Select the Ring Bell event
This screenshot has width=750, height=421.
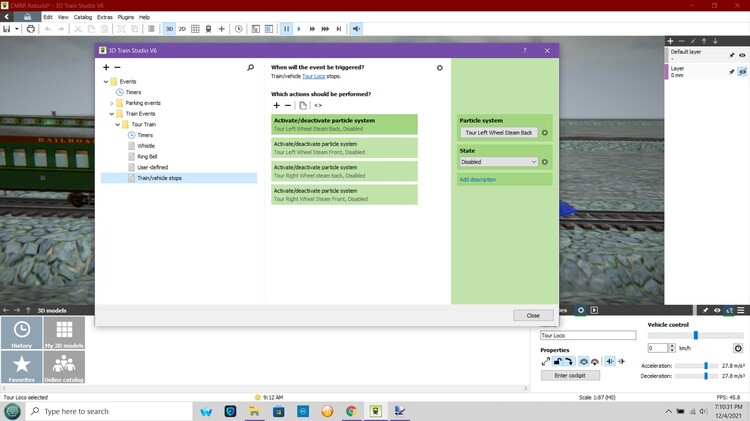[147, 156]
